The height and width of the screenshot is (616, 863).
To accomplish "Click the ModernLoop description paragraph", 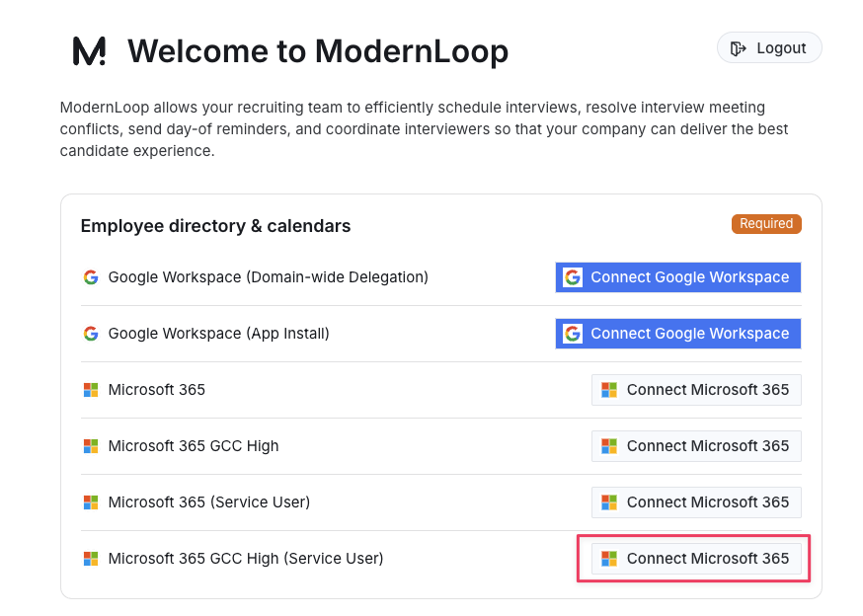I will click(x=424, y=128).
